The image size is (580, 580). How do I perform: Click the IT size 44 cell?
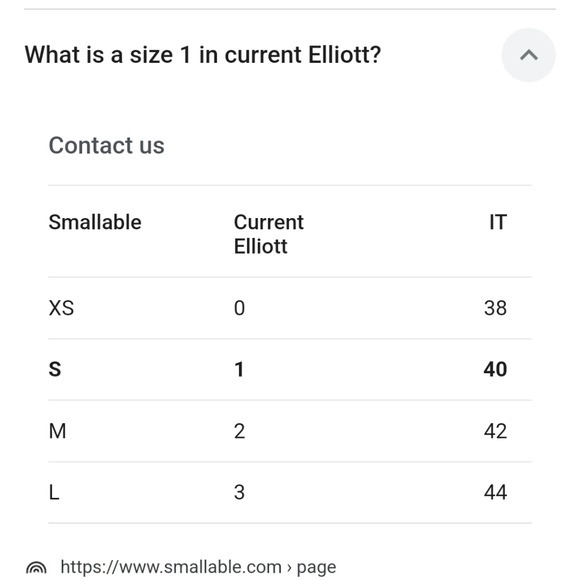click(x=495, y=492)
